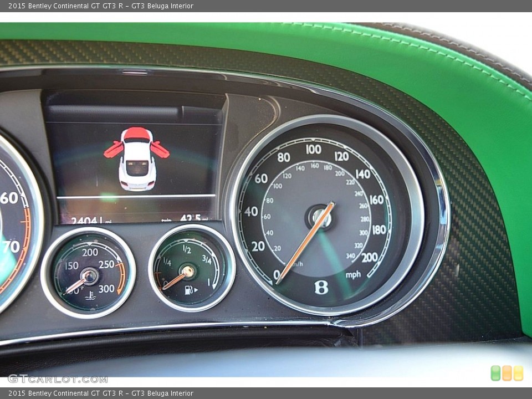Click the bottom caption 'GT3 Beluga Interior'

pos(162,393)
